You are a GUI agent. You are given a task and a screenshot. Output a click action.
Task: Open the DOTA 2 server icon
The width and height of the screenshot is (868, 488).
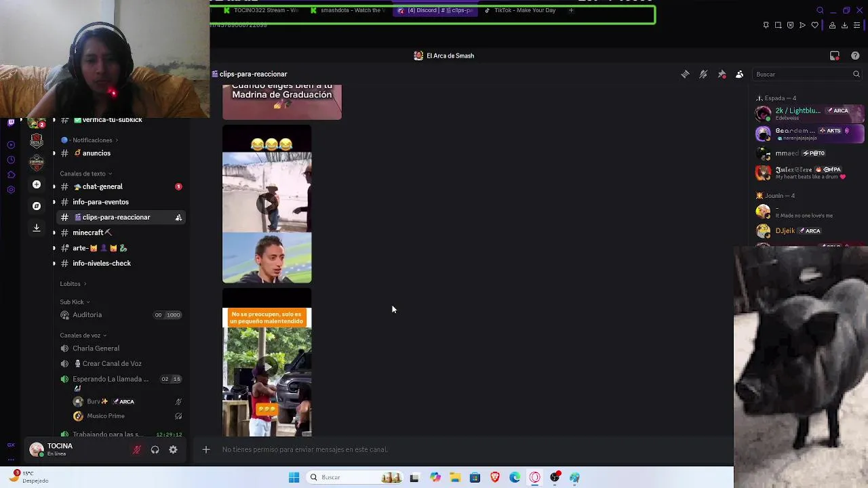click(37, 141)
